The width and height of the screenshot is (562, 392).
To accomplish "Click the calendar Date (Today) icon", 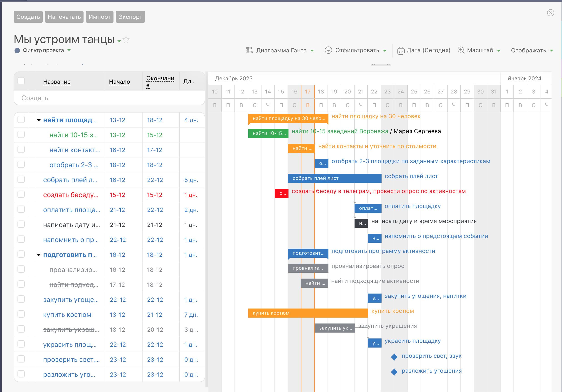I will (401, 51).
